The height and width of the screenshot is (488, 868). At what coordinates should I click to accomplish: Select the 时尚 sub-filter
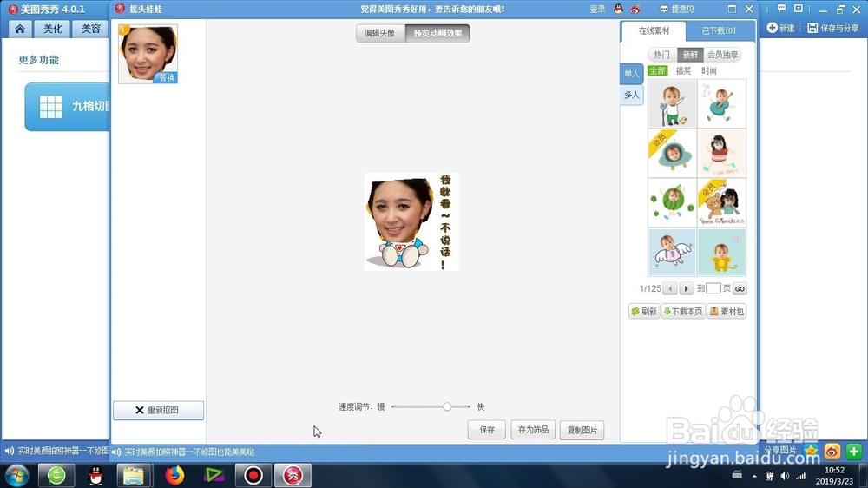click(709, 71)
